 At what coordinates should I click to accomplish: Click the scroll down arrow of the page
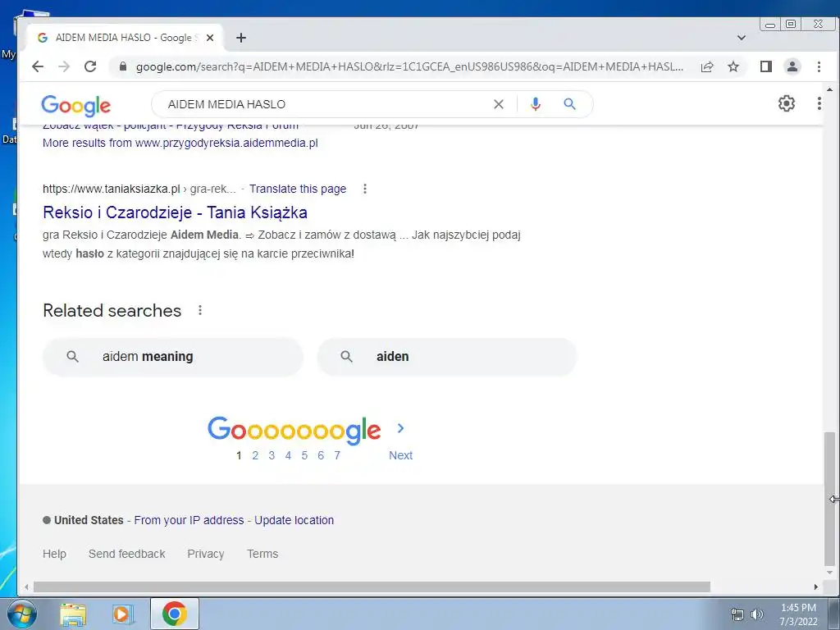(x=829, y=573)
